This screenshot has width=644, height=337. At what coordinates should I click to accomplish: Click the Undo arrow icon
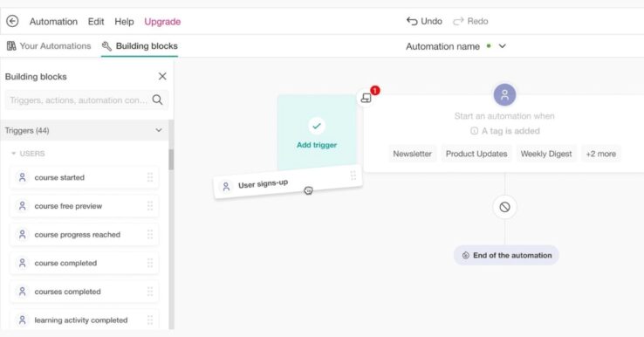coord(412,21)
